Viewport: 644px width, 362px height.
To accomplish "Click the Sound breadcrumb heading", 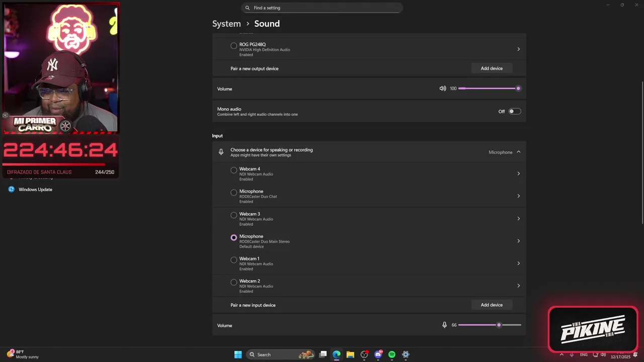I will click(x=267, y=24).
